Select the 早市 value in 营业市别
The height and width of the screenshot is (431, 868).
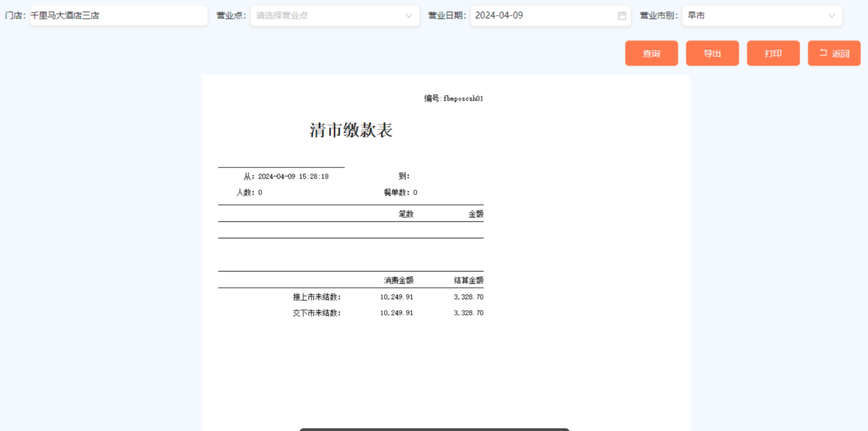click(x=697, y=16)
